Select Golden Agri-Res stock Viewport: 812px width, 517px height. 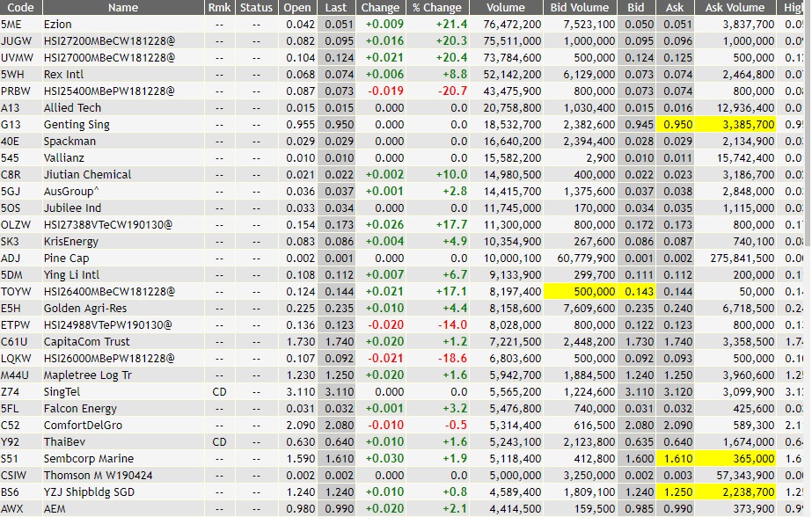85,309
